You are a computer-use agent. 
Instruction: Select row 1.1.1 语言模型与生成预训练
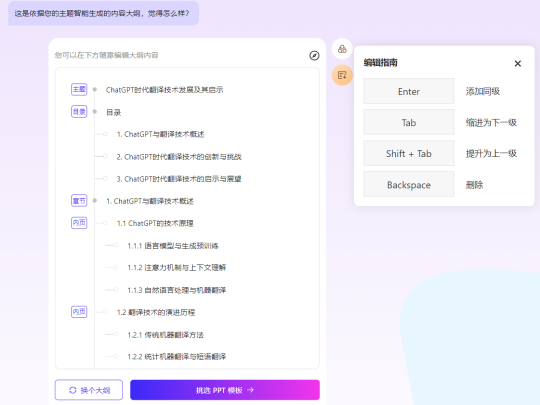click(173, 246)
